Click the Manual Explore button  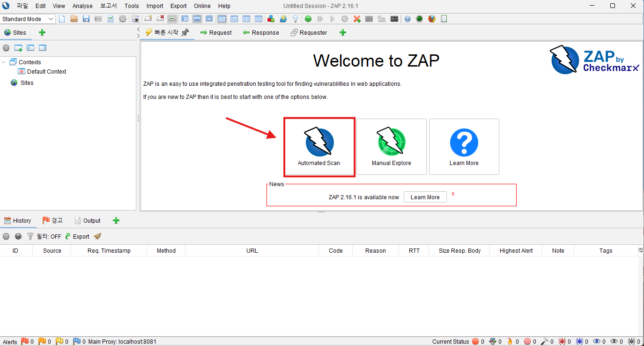pyautogui.click(x=392, y=147)
